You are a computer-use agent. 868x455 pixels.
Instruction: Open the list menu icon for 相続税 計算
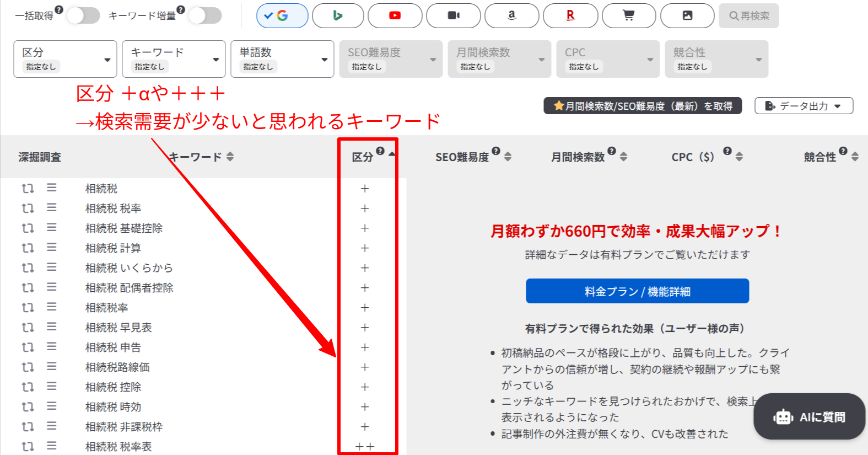pyautogui.click(x=51, y=247)
